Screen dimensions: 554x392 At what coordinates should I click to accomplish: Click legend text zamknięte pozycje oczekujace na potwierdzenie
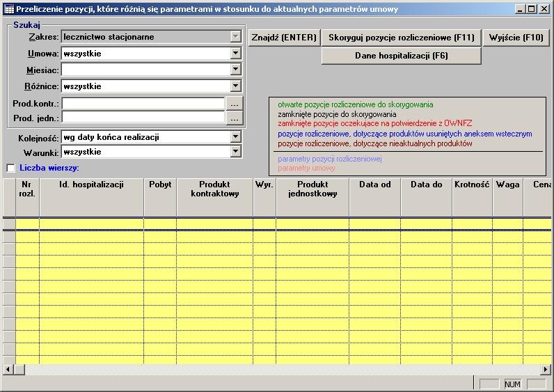[x=375, y=123]
